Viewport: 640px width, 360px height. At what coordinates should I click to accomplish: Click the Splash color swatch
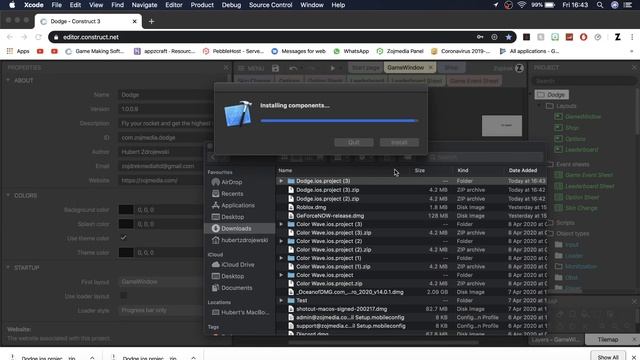(x=126, y=224)
